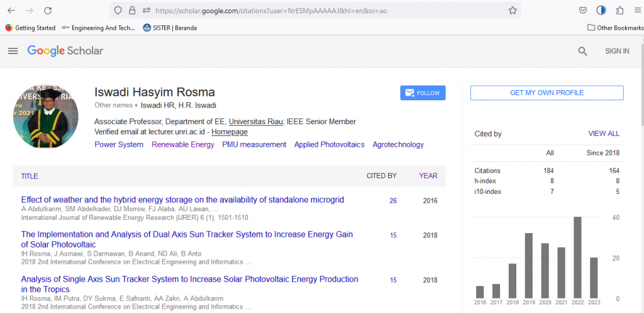Screen dimensions: 644x313
Task: Open the Other Bookmarks folder
Action: pos(615,28)
